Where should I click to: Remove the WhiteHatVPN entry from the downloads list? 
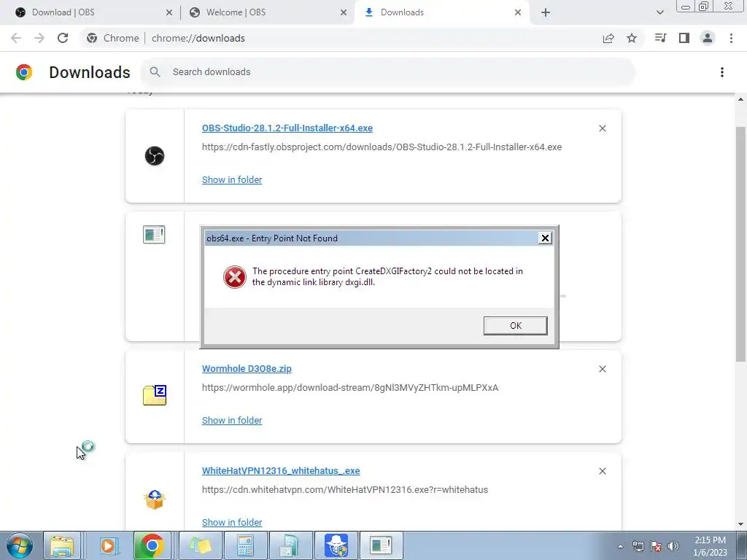pyautogui.click(x=602, y=471)
